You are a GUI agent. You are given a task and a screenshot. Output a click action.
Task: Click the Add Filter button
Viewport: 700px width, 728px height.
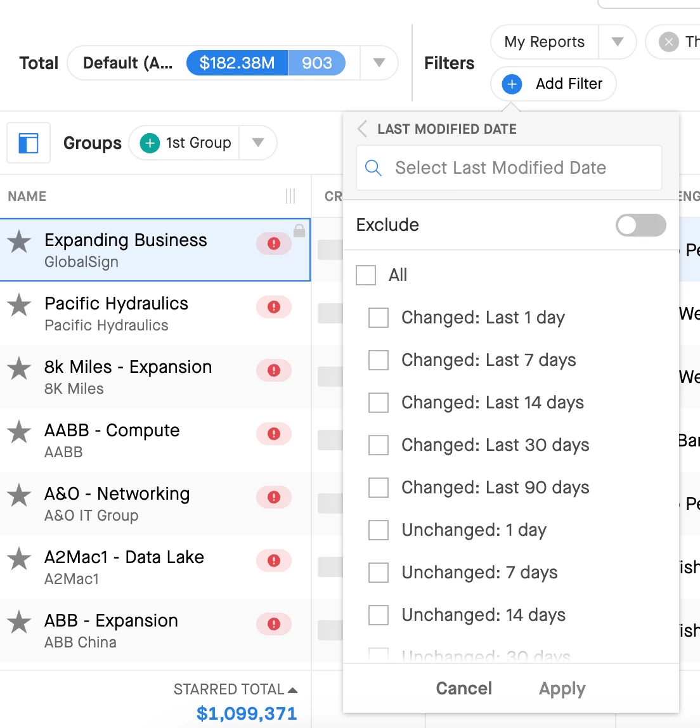tap(554, 84)
